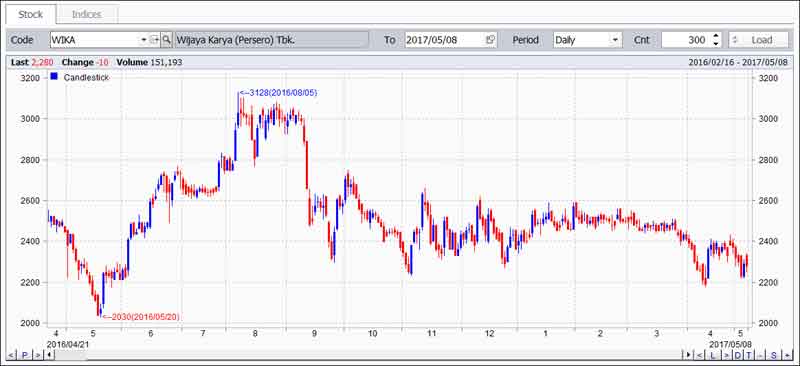Click the L button in bottom toolbar
Image resolution: width=800 pixels, height=366 pixels.
713,355
